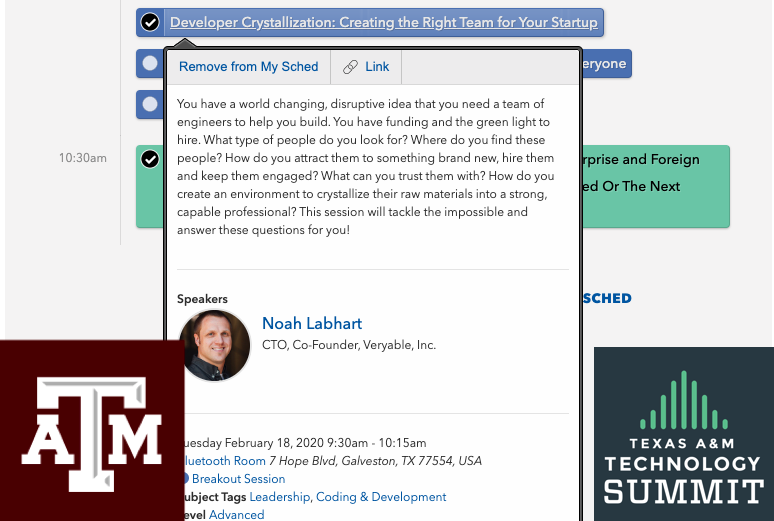Click the SCHED brand link
This screenshot has width=774, height=521.
click(607, 298)
